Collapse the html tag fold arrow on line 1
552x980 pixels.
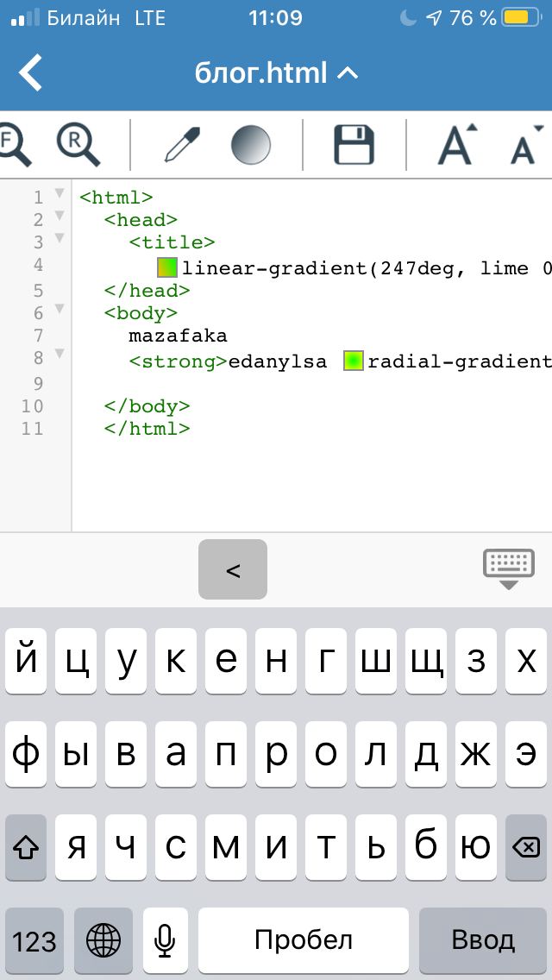click(60, 193)
